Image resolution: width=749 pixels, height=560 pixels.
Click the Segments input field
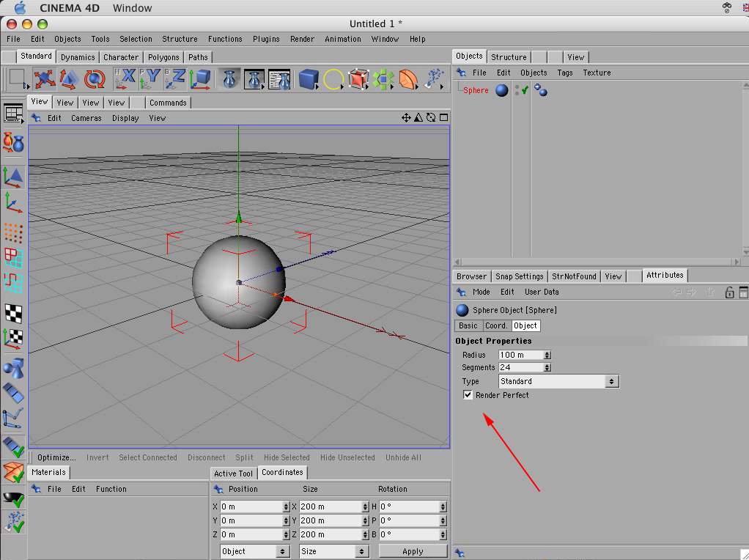[520, 367]
